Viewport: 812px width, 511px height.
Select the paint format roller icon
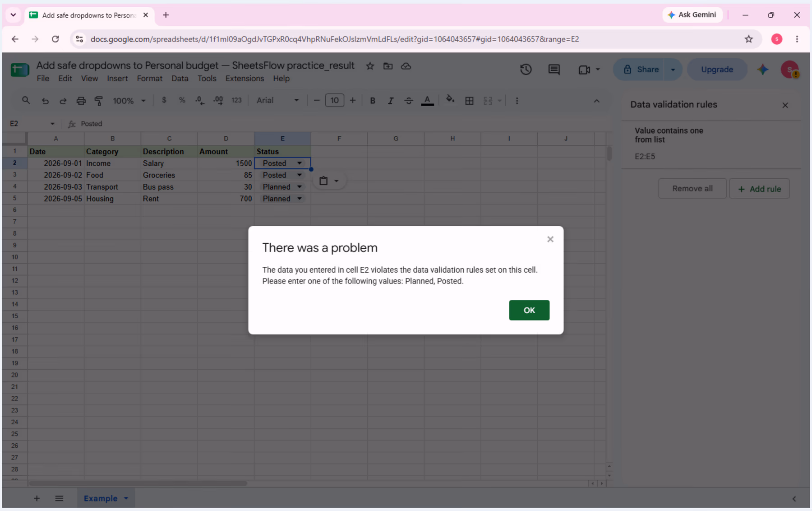click(99, 101)
